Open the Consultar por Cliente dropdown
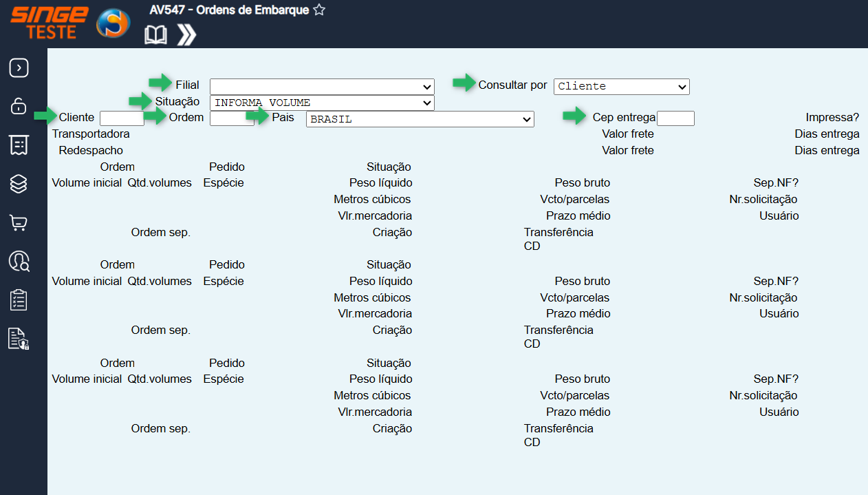Screen dimensions: 868x495 tap(621, 86)
